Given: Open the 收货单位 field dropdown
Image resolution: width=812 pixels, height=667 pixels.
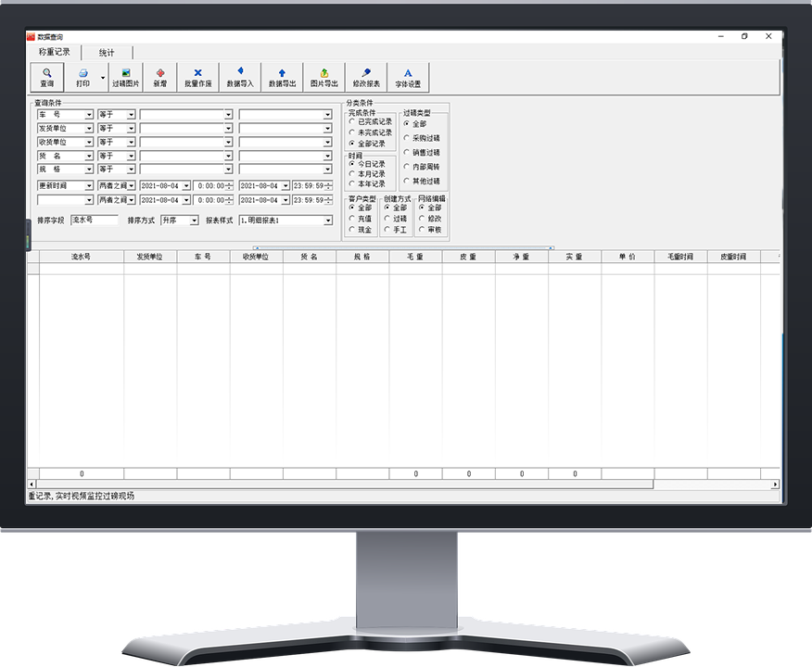Looking at the screenshot, I should pos(89,143).
